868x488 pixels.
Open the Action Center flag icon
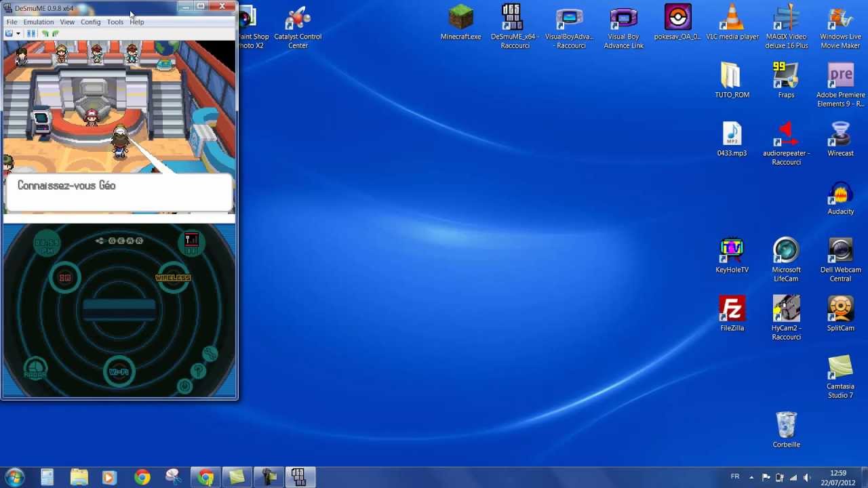[766, 477]
